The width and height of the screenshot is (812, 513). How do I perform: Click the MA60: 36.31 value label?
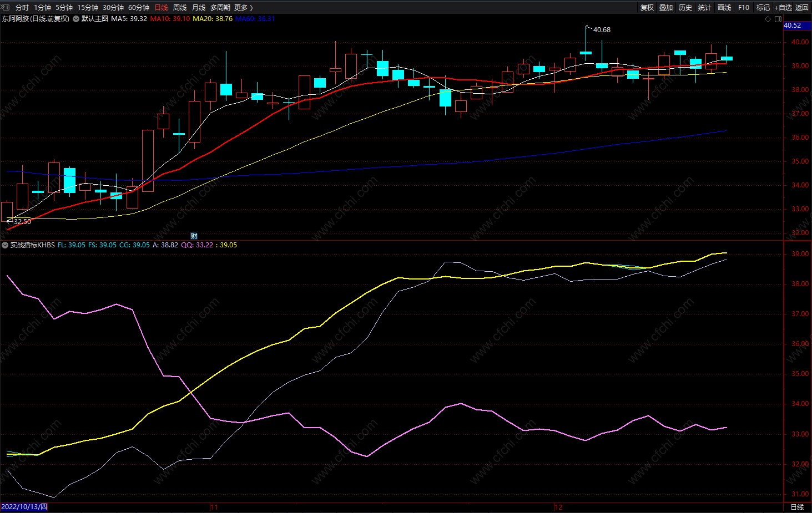point(255,19)
